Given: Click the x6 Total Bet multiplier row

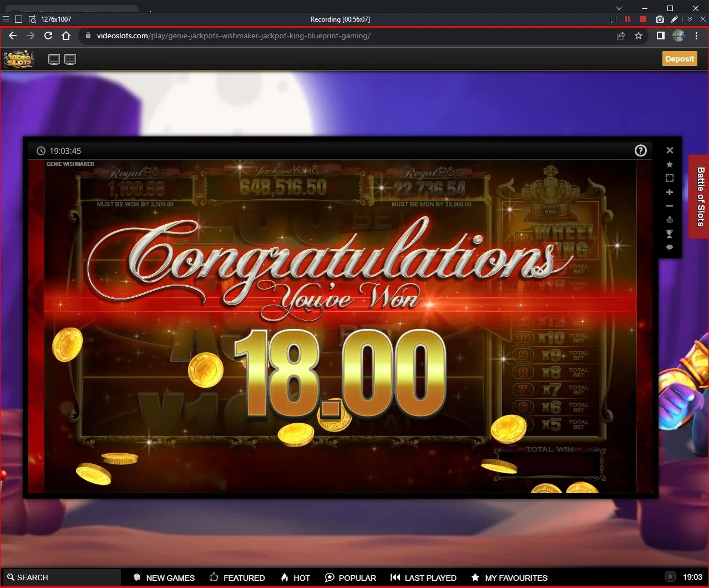Looking at the screenshot, I should pos(552,407).
